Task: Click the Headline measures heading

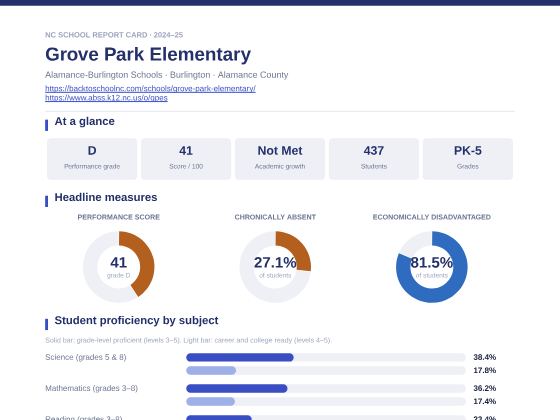Action: tap(106, 197)
